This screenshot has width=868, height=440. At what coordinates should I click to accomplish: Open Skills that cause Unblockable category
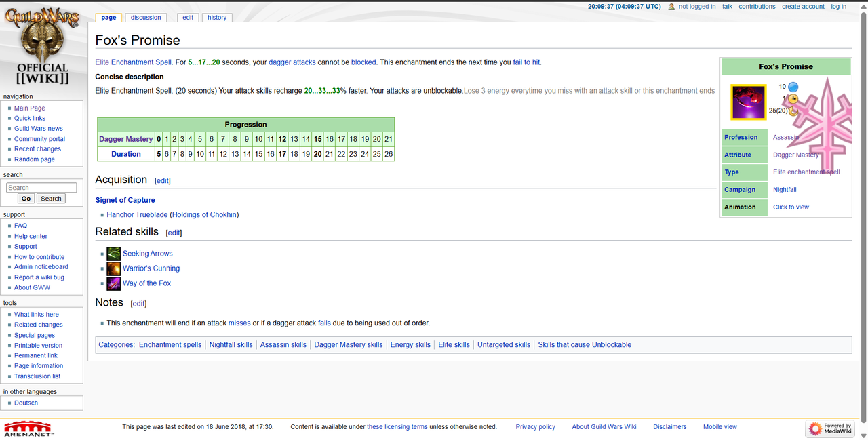pos(585,345)
